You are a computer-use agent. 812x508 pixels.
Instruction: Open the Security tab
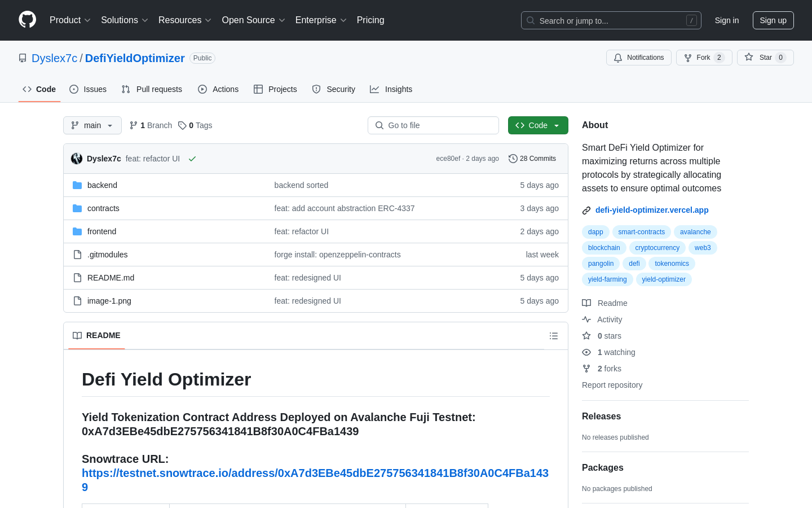tap(334, 89)
